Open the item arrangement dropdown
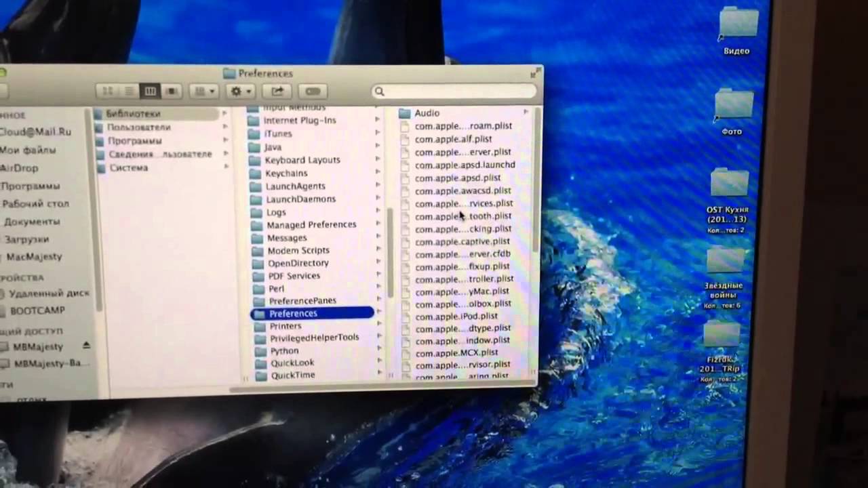868x488 pixels. click(x=203, y=91)
